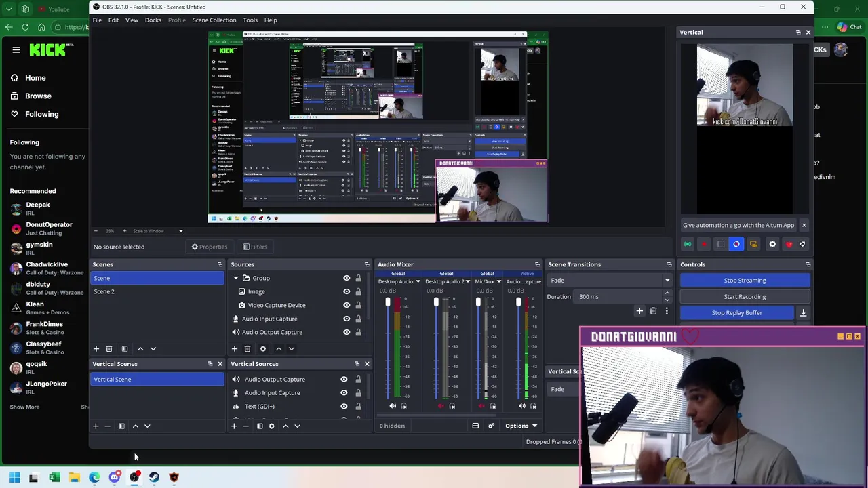
Task: Open Kick Following link in sidebar
Action: [x=41, y=114]
